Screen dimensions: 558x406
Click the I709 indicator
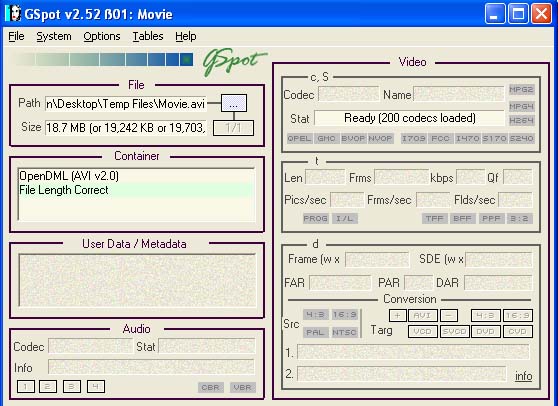click(x=414, y=138)
